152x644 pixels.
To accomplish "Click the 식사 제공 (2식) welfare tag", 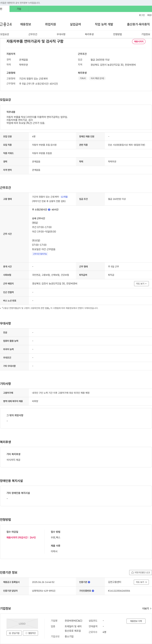I will click(97, 78).
